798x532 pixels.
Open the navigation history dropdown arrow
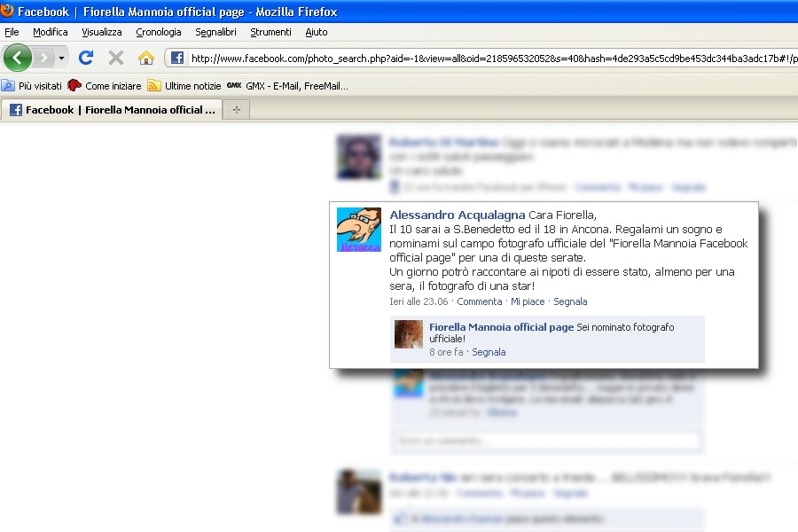coord(61,58)
